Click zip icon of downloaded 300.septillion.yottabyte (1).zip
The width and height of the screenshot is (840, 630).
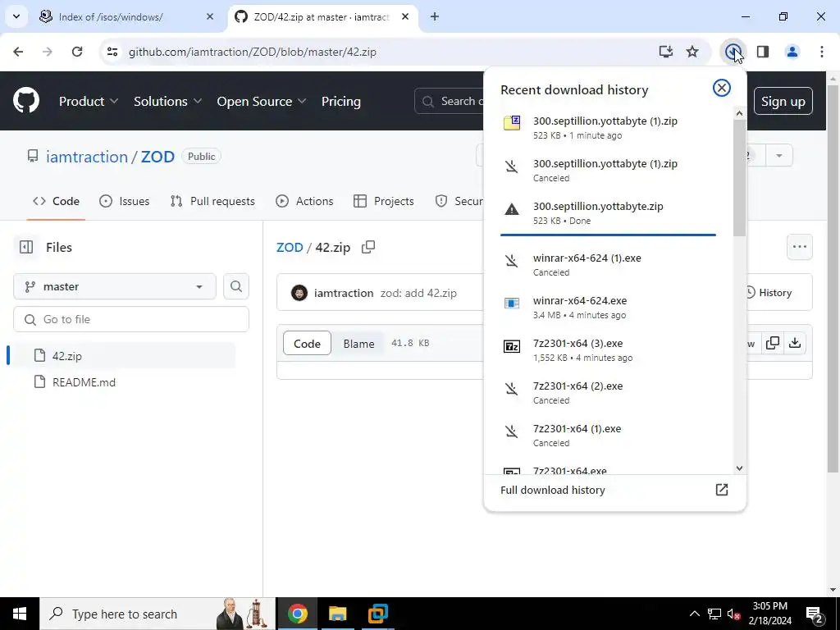pyautogui.click(x=512, y=123)
